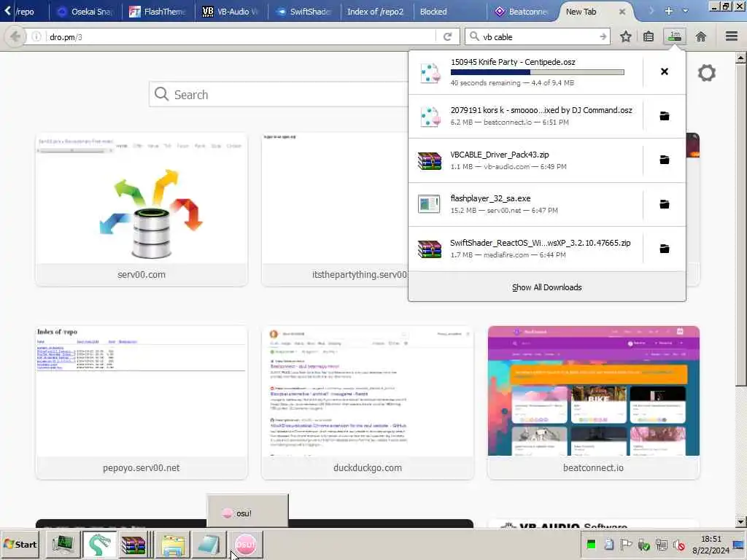Switch to the Blocked tab

click(449, 12)
